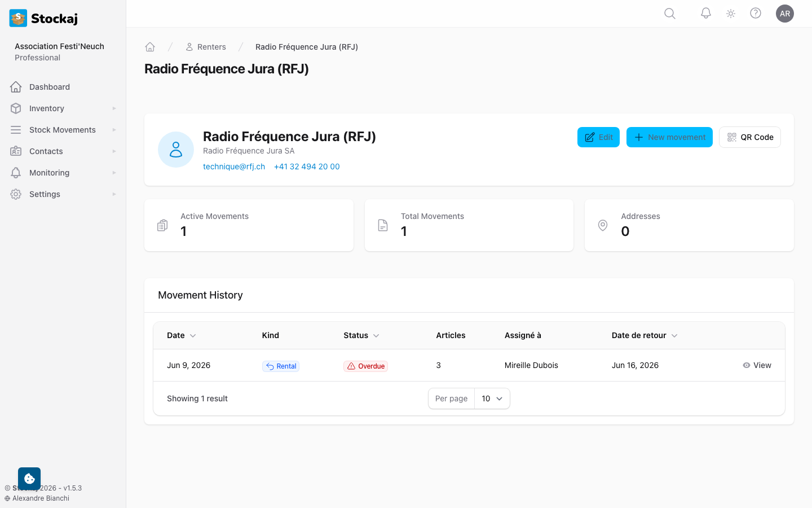Click the Articles column header
The width and height of the screenshot is (812, 508).
[x=451, y=335]
